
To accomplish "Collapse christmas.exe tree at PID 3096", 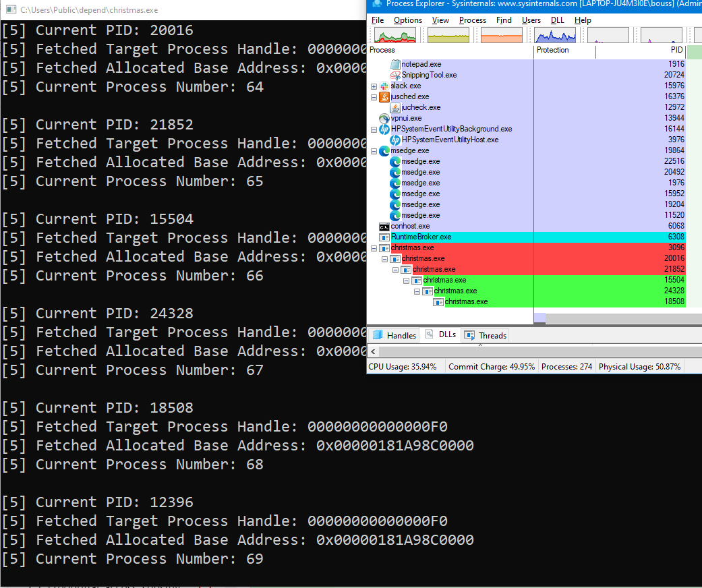I will (x=374, y=248).
